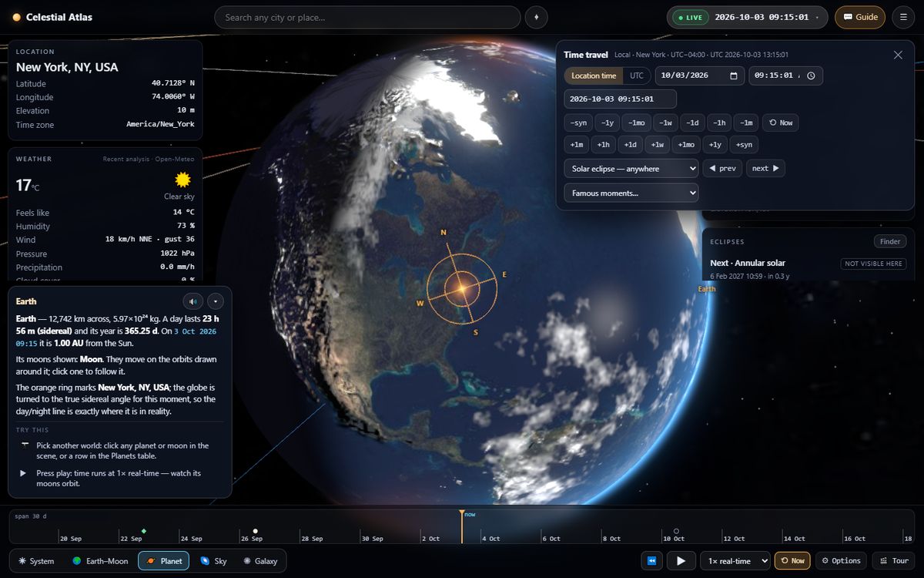Screen dimensions: 924x578
Task: Step forward one week (+1w)
Action: (x=657, y=144)
